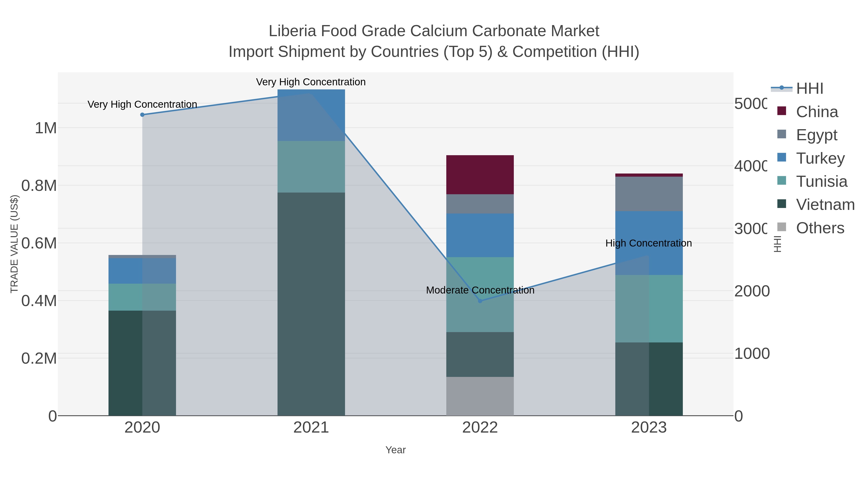Viewport: 868px width, 488px height.
Task: Click the Tunisia segment of the 2022 bar
Action: coord(480,295)
